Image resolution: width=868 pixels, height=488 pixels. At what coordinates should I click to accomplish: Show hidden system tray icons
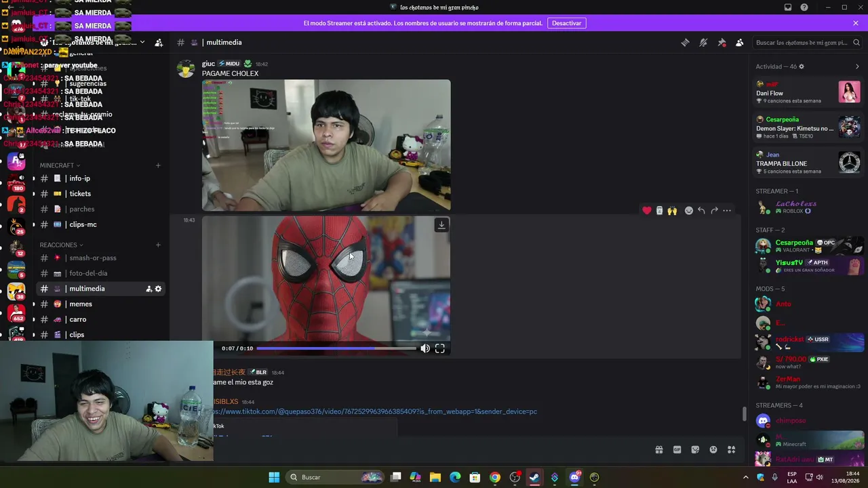[x=746, y=477]
